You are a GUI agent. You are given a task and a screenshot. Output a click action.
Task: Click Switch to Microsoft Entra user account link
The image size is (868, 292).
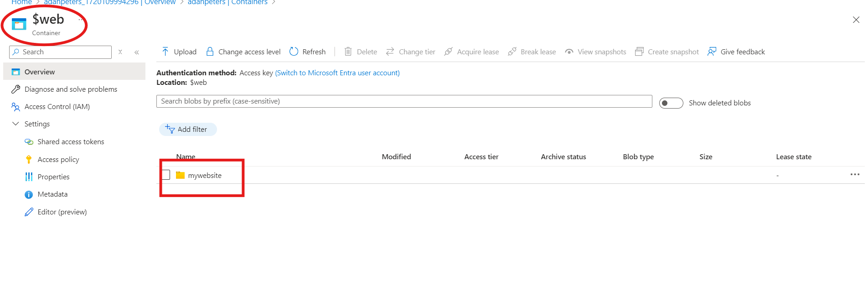(337, 73)
